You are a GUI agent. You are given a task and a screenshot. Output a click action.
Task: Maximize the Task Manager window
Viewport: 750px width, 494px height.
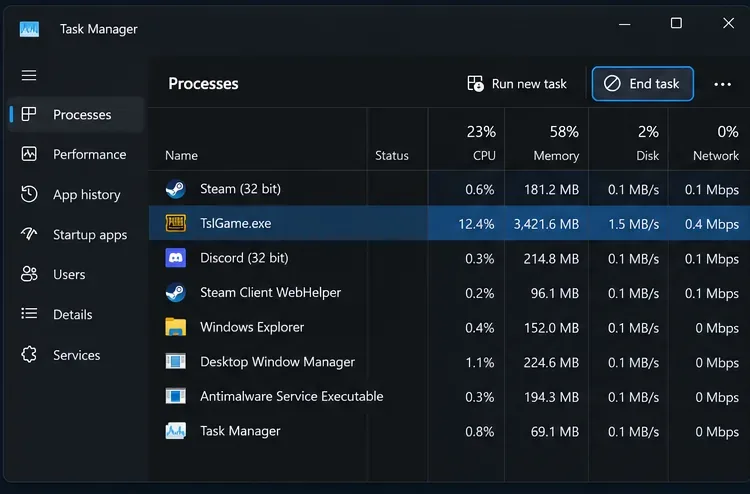click(x=676, y=23)
